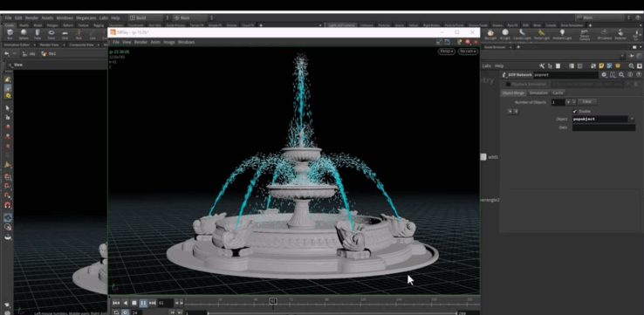Open the Particles shelf tab
Viewport: 644px width, 315px height.
384,25
